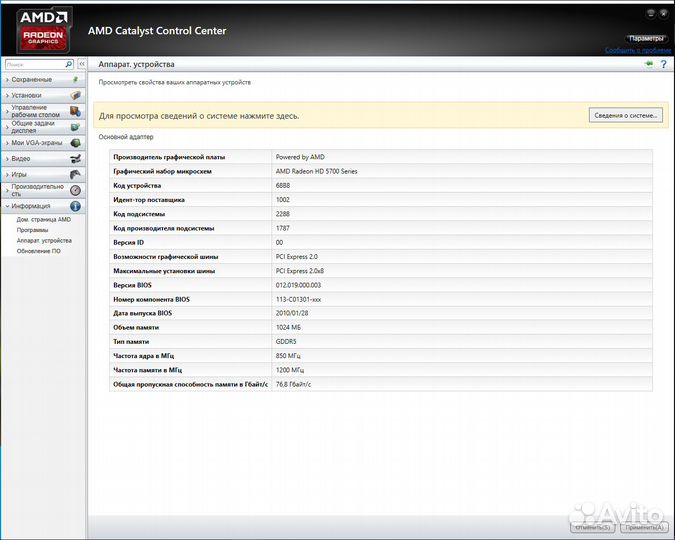Click Код производителя подсистемы row label

tap(164, 228)
